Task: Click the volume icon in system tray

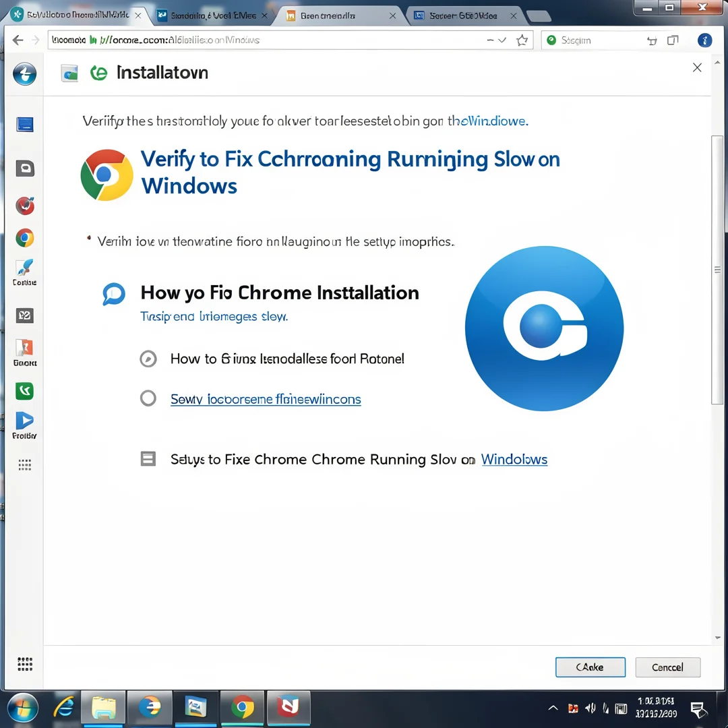Action: (590, 708)
